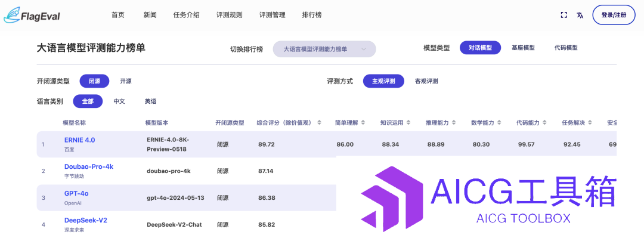The height and width of the screenshot is (238, 644).
Task: Open the ERNIE 4.0 model link
Action: click(x=80, y=140)
